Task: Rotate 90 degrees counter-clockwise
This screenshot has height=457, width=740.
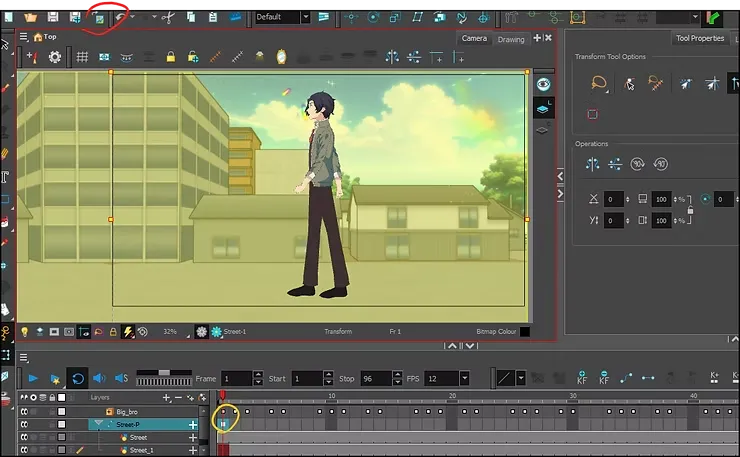Action: click(x=660, y=164)
